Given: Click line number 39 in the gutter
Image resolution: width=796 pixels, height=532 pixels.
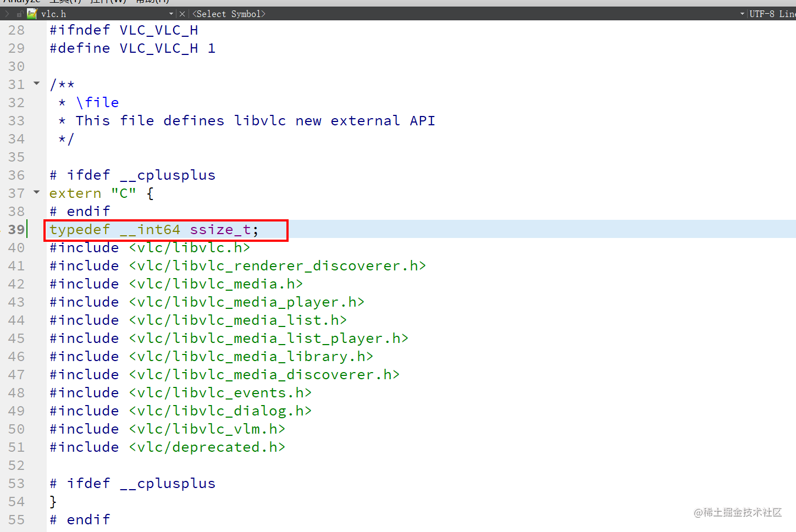Looking at the screenshot, I should click(x=16, y=229).
